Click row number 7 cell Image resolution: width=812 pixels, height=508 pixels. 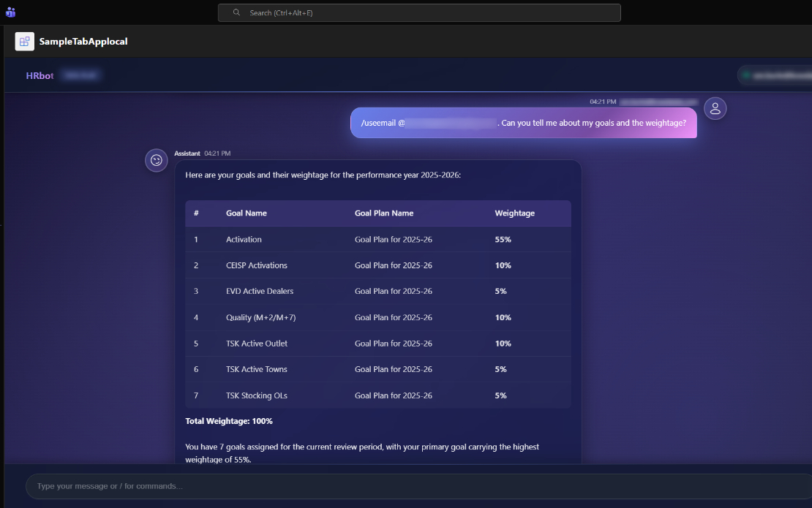tap(196, 395)
